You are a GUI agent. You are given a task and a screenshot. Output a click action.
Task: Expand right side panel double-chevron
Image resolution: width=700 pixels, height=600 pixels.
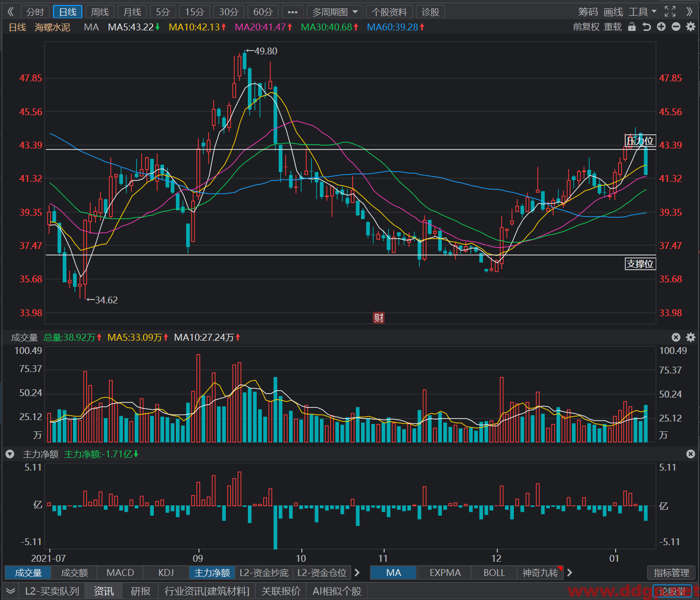tap(689, 11)
